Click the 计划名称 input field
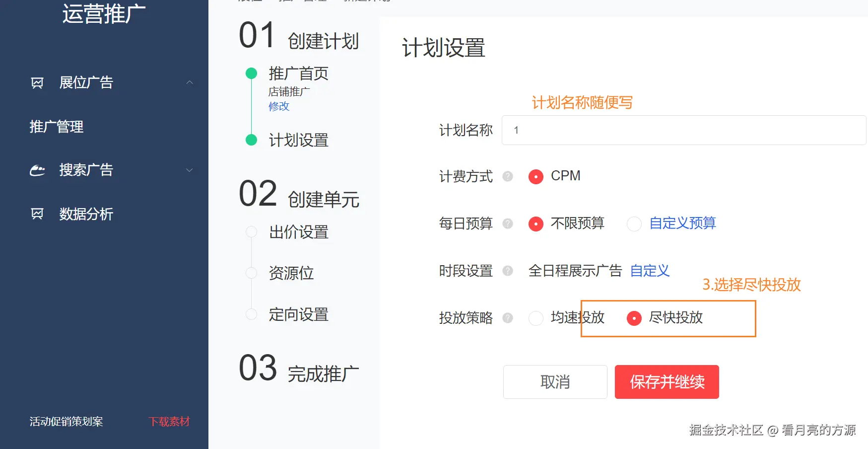Viewport: 868px width, 449px height. (684, 130)
